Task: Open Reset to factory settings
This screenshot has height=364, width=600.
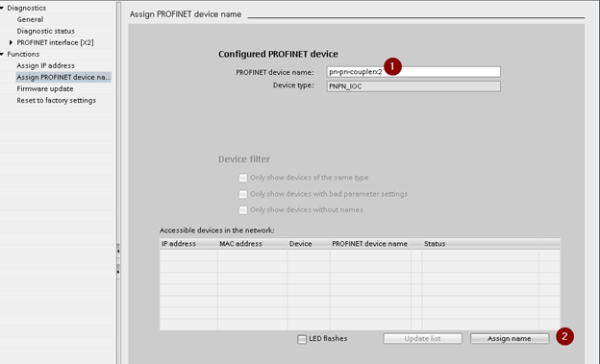Action: tap(56, 100)
